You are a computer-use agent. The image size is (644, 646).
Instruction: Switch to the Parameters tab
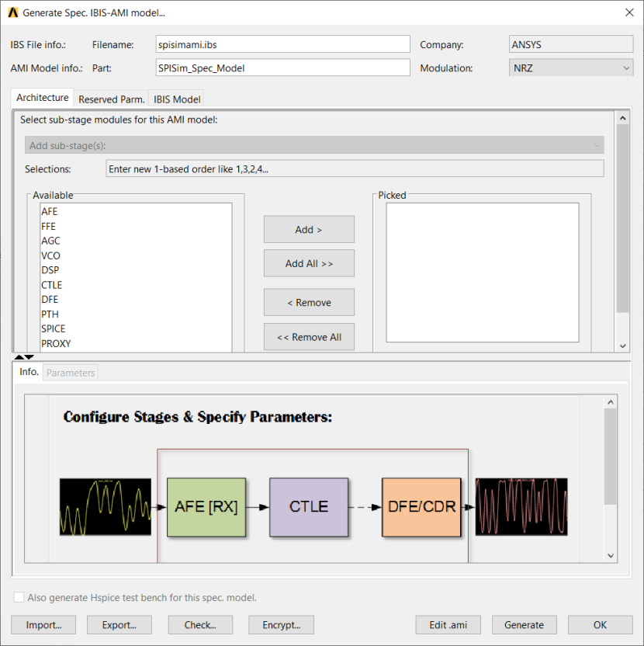click(71, 373)
